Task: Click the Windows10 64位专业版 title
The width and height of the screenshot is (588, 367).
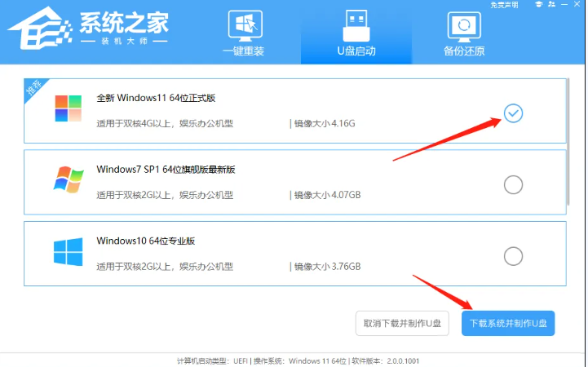Action: (x=145, y=241)
